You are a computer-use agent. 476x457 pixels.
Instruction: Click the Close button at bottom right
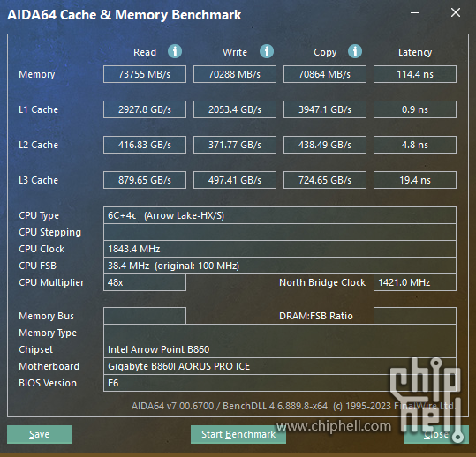(436, 434)
